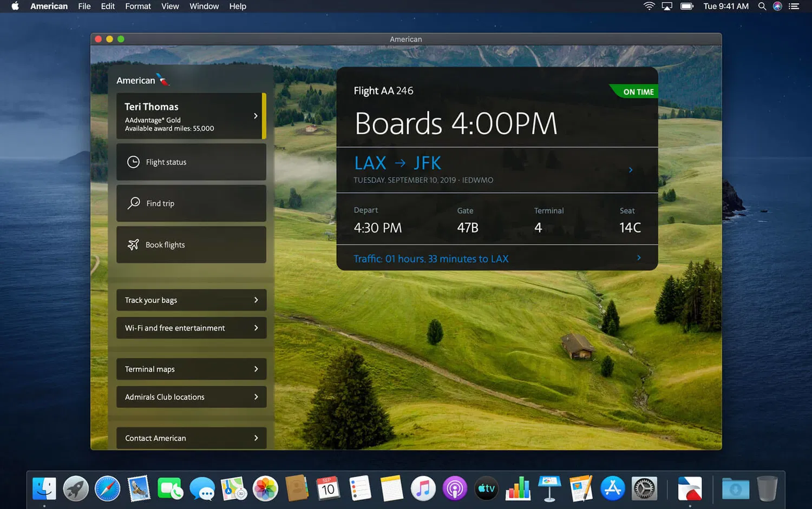Open Calendar from the Dock
812x509 pixels.
point(329,489)
